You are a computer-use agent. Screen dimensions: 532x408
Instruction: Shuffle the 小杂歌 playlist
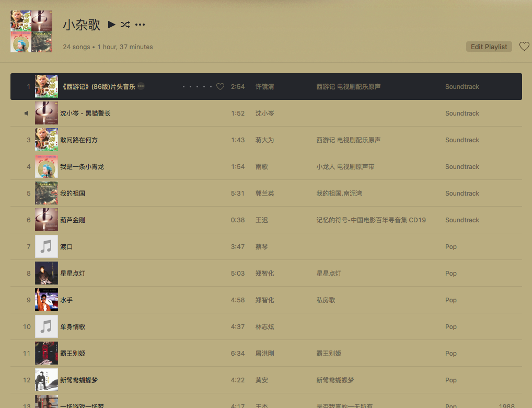click(x=125, y=24)
